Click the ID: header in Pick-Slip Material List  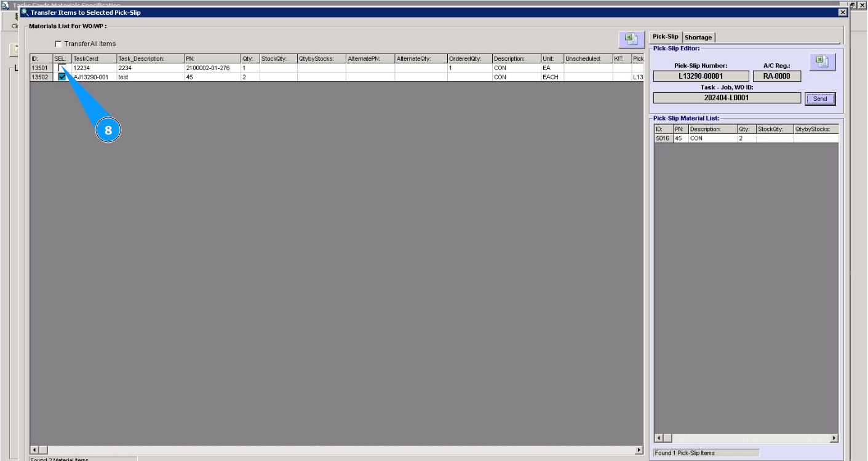pos(663,129)
